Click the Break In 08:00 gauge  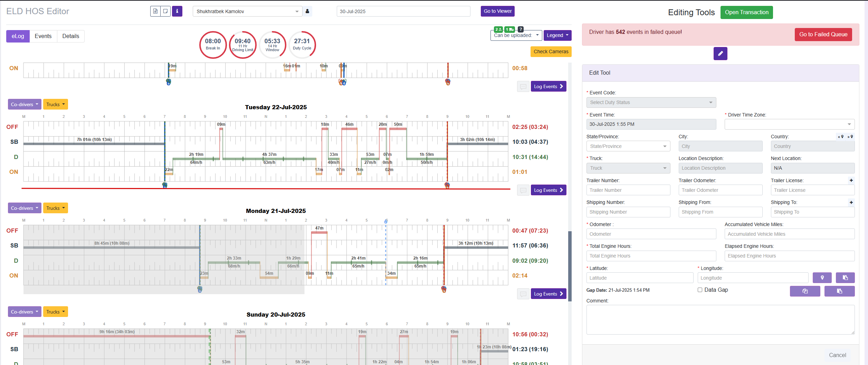click(x=213, y=45)
